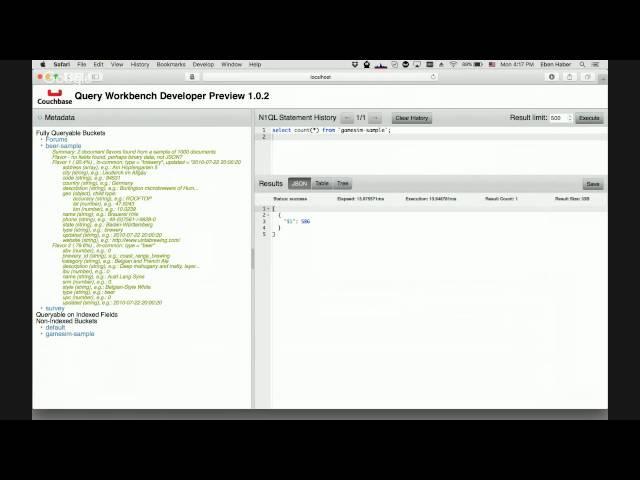Screen dimensions: 640x480
Task: Switch results to Table view
Action: coord(322,184)
